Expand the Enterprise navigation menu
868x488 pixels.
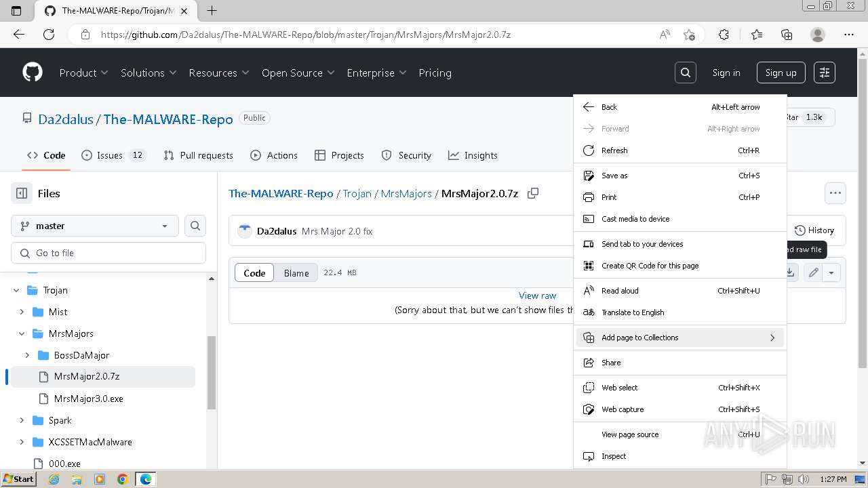coord(376,73)
